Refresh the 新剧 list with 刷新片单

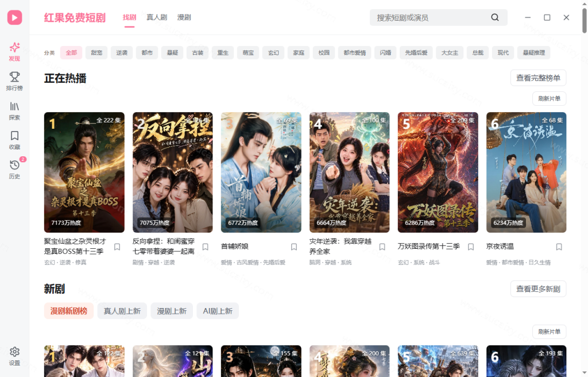point(550,332)
